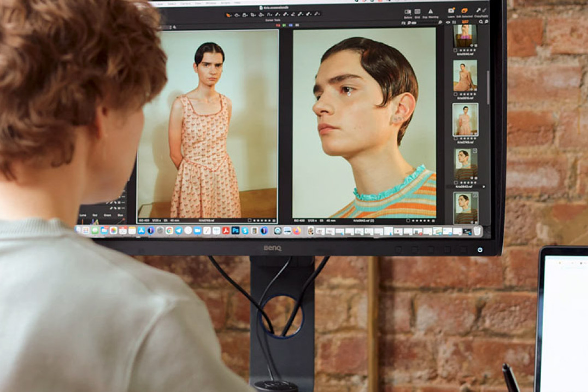This screenshot has height=392, width=588.
Task: Click the red color tag
Action: tap(278, 25)
